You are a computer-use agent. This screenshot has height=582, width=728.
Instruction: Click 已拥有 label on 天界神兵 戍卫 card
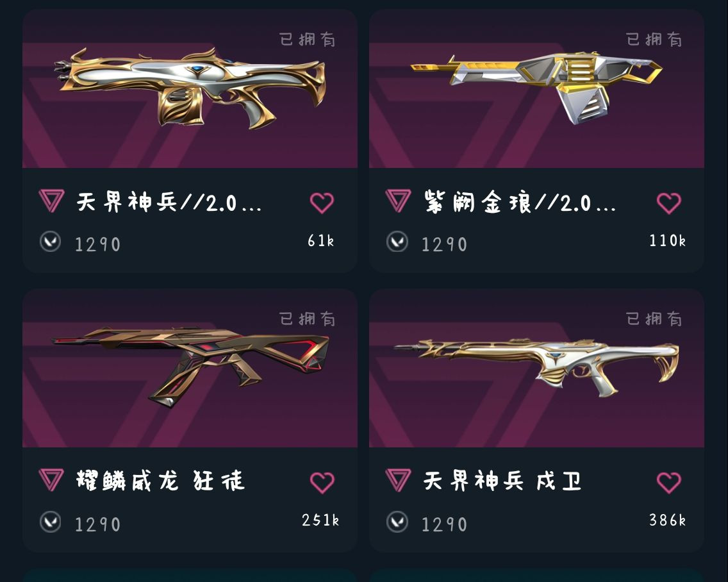[654, 319]
